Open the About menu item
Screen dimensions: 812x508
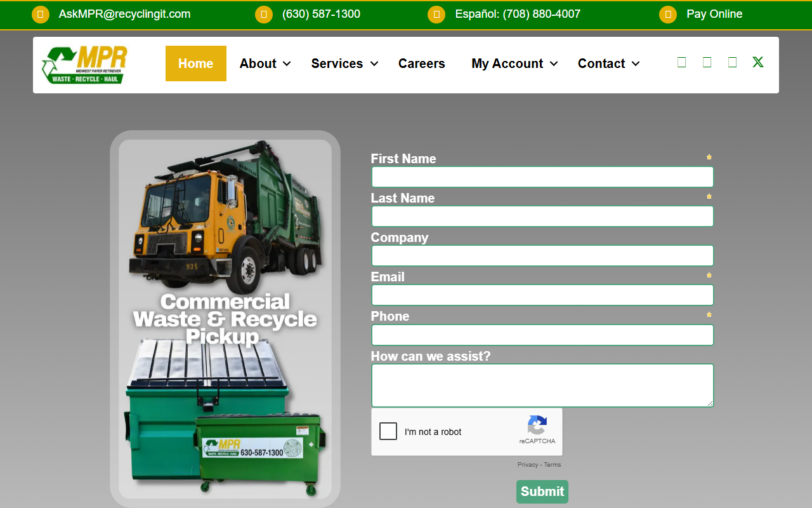tap(258, 63)
